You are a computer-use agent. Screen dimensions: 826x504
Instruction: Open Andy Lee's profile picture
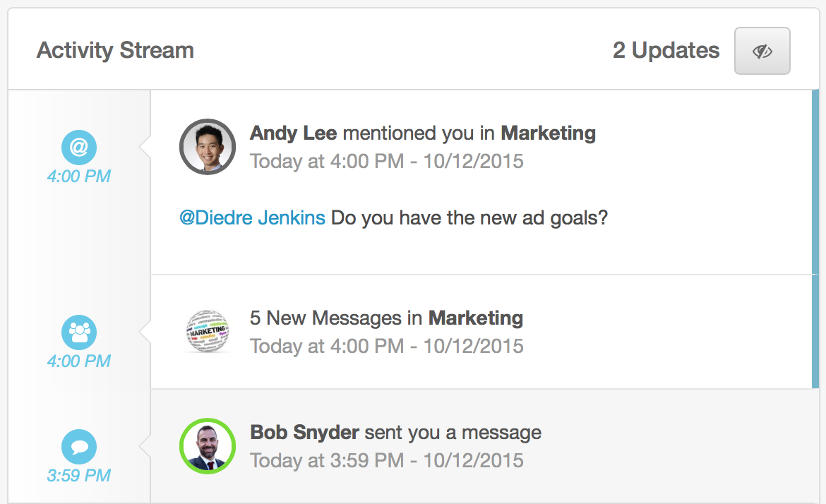click(x=208, y=147)
